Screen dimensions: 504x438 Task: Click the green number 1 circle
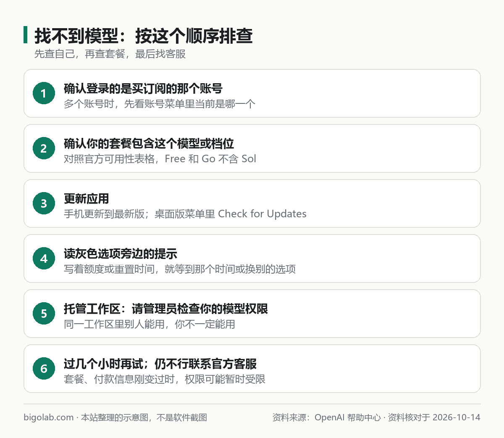(x=44, y=93)
